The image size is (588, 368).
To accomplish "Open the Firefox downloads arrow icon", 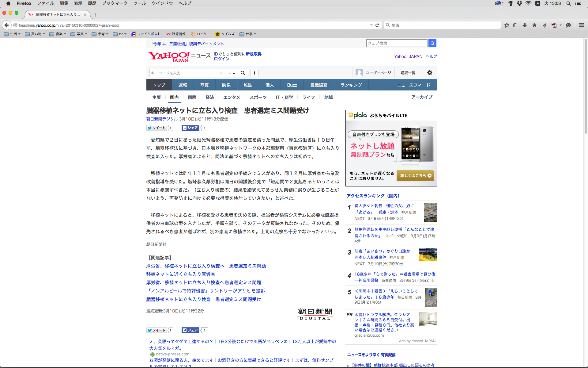I will pyautogui.click(x=525, y=25).
